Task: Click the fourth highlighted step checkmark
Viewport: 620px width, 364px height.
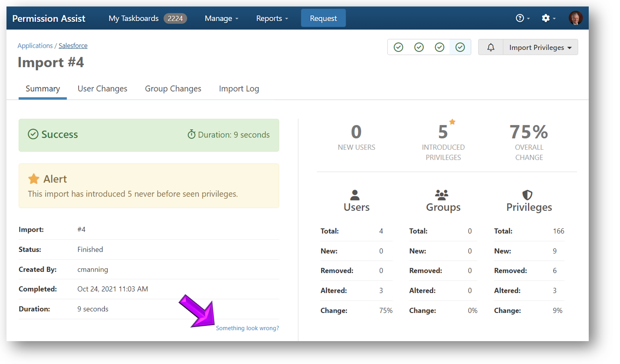Action: pos(460,47)
